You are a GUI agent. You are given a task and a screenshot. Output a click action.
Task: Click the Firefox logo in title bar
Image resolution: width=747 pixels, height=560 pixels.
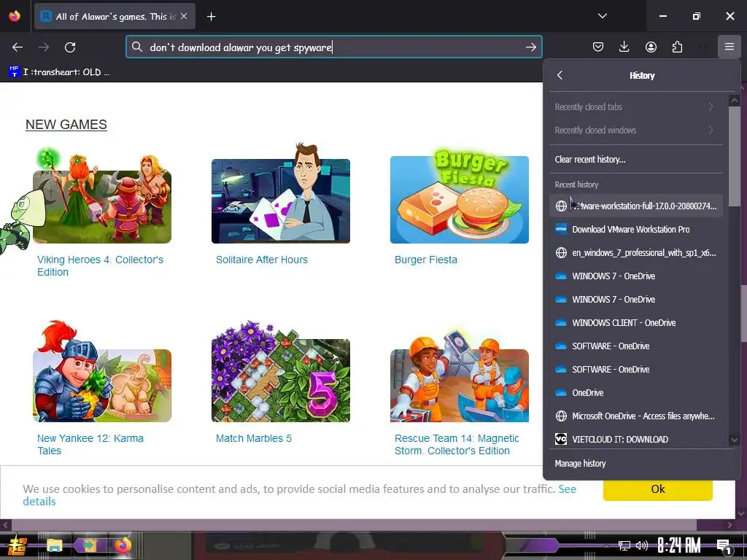(15, 16)
